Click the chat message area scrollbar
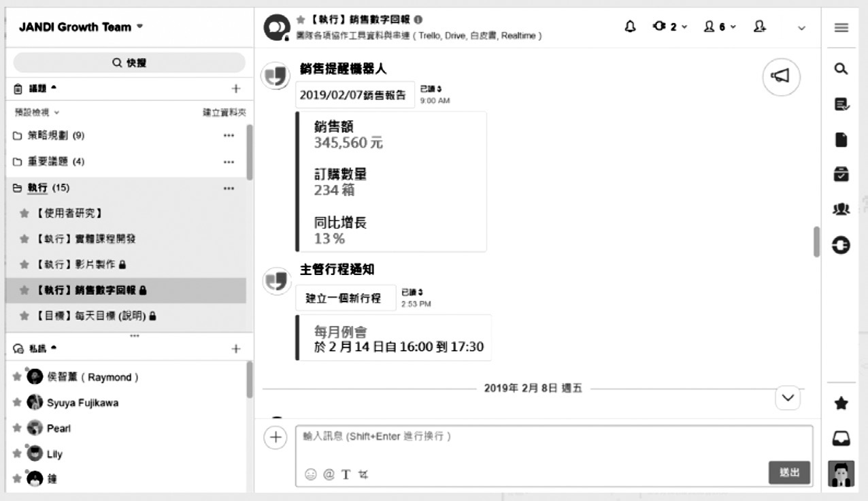 click(816, 242)
